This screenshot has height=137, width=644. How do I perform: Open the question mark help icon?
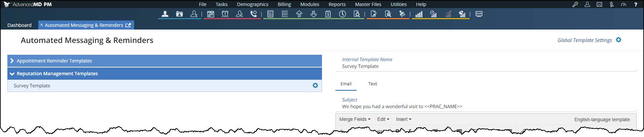(x=636, y=4)
